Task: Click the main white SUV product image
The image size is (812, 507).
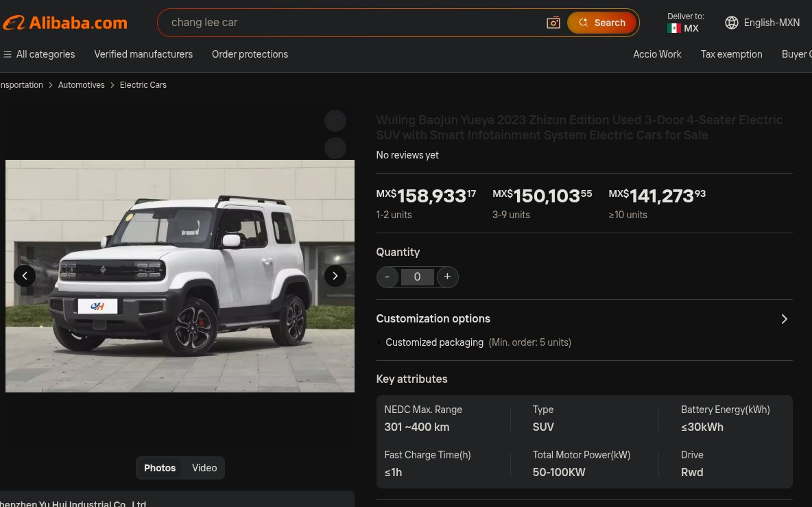Action: [180, 276]
